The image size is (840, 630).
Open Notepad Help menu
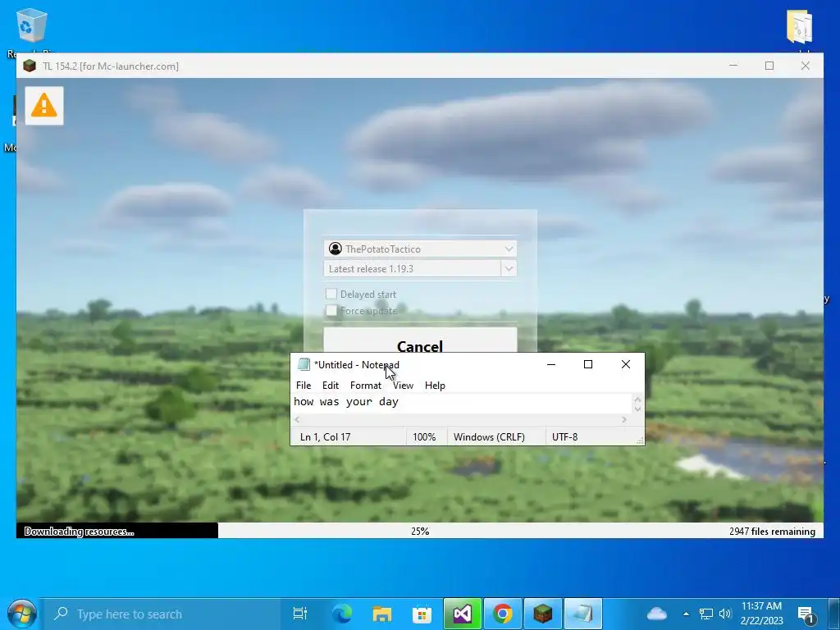[x=435, y=386]
